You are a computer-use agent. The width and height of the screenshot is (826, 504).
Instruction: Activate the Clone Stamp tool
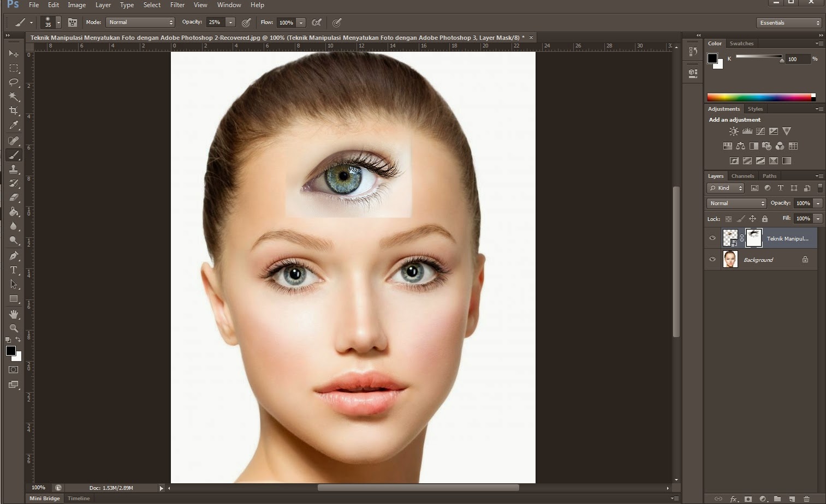pos(13,169)
